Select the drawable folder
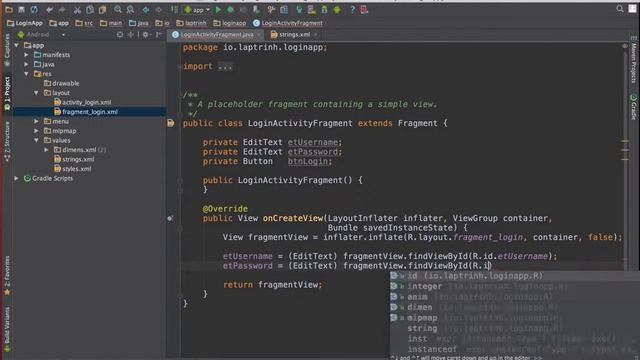 coord(62,83)
